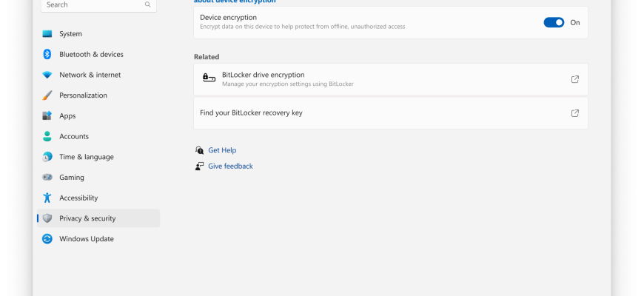Click the search magnifier icon
Image resolution: width=644 pixels, height=296 pixels.
click(x=147, y=4)
